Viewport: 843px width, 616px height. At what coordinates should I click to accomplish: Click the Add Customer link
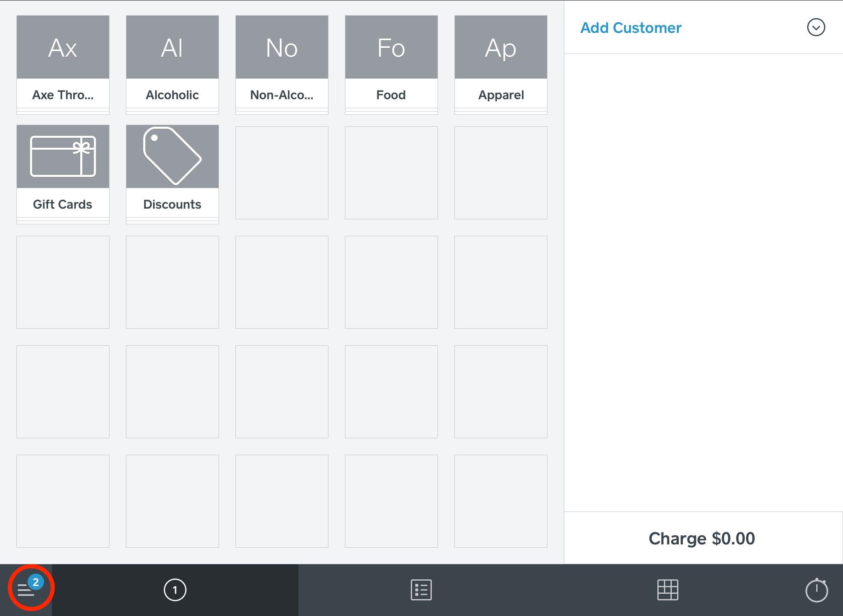tap(631, 28)
